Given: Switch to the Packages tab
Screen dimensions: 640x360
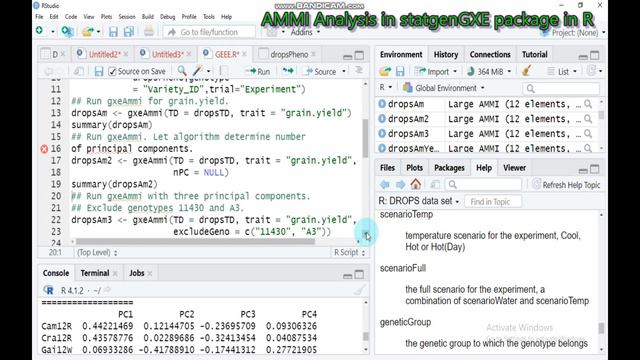Looking at the screenshot, I should click(449, 168).
